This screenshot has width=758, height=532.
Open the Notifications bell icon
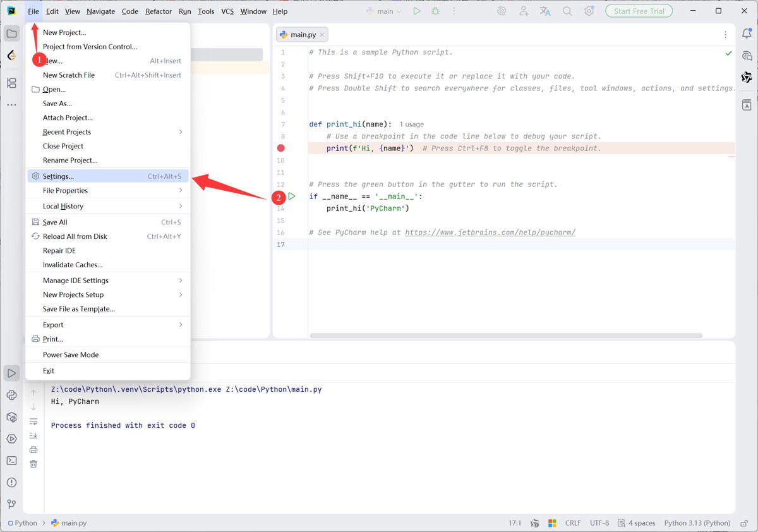[x=747, y=34]
